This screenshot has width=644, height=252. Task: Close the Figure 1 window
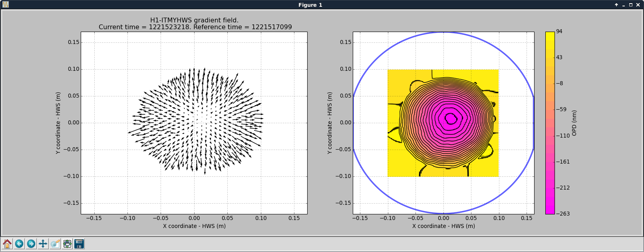pos(638,5)
